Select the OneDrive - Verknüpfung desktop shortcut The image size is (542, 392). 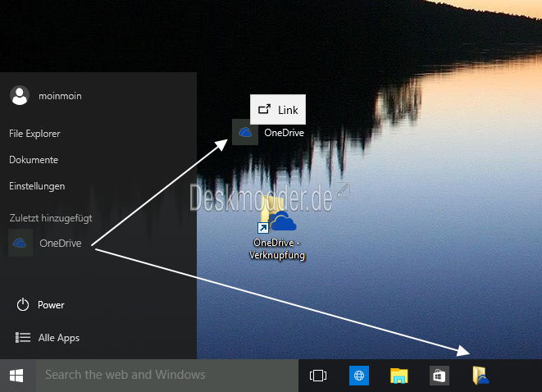(x=277, y=228)
